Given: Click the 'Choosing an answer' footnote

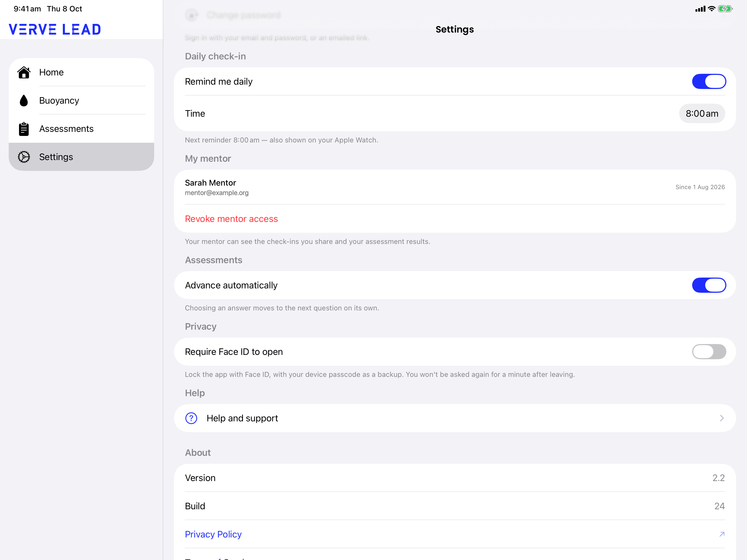Looking at the screenshot, I should coord(282,308).
